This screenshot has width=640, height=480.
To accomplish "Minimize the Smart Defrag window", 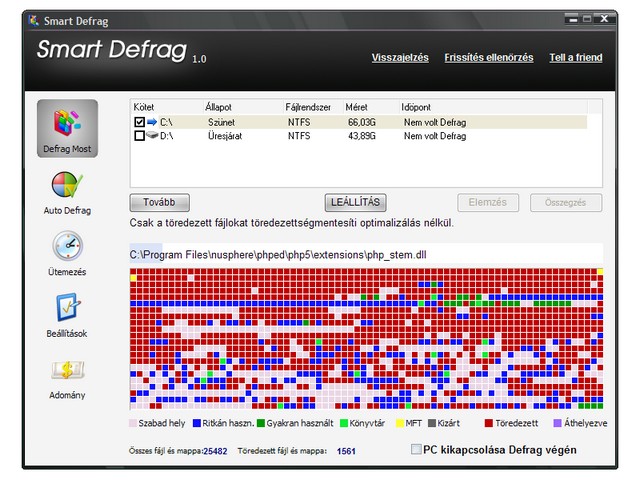I will [x=573, y=19].
